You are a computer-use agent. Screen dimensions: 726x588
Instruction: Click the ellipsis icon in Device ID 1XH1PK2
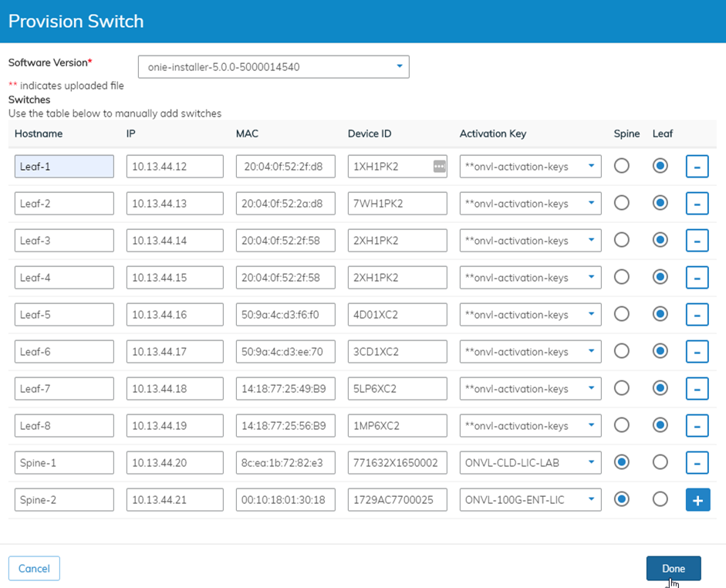click(439, 166)
